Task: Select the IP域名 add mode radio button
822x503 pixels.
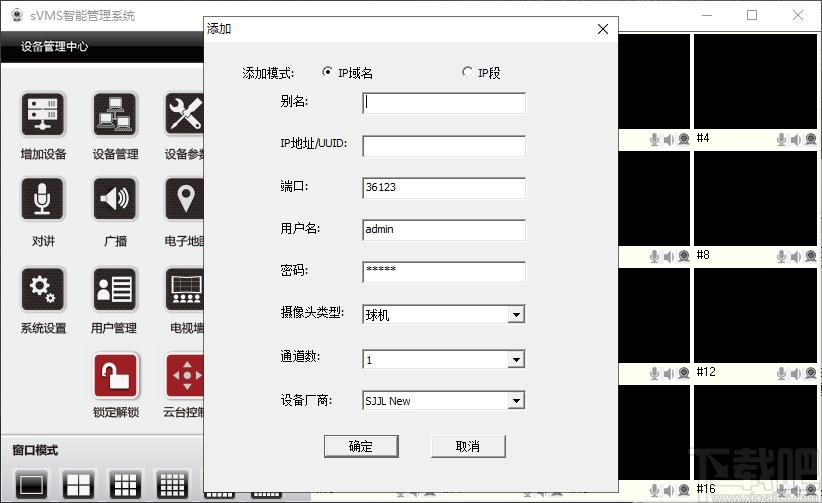Action: [327, 72]
